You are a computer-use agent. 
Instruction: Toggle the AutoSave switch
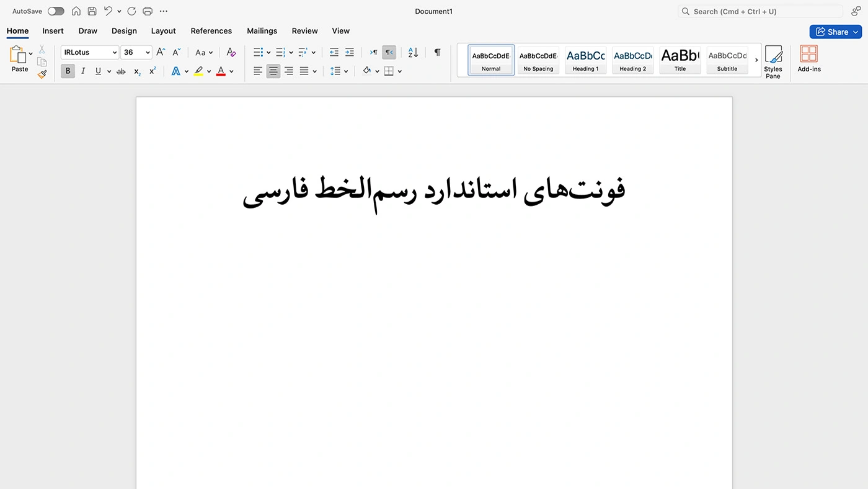tap(56, 11)
